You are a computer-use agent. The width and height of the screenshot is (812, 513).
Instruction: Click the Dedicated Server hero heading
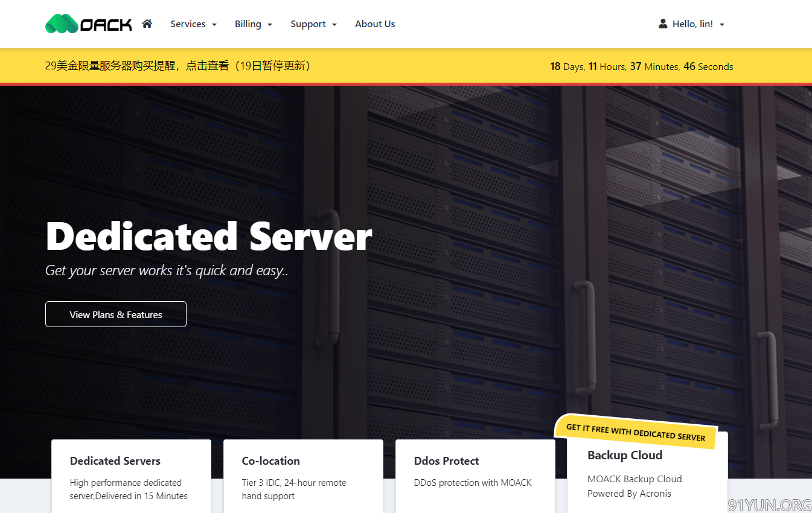click(x=209, y=236)
